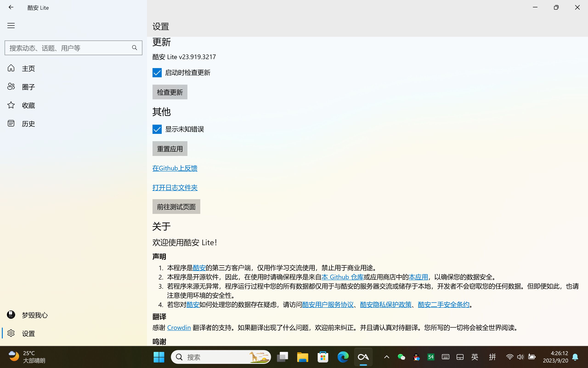Open Microsoft Edge from taskbar
Image resolution: width=588 pixels, height=368 pixels.
coord(343,357)
